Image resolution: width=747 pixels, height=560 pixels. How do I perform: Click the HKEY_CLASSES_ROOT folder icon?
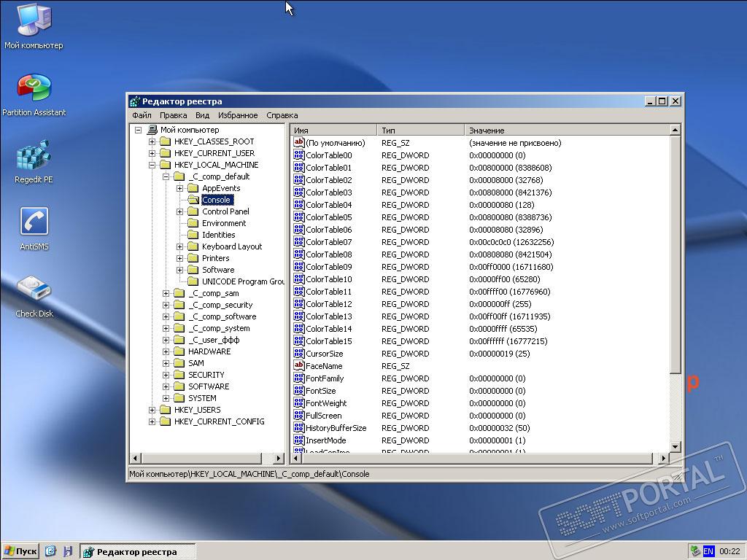166,141
